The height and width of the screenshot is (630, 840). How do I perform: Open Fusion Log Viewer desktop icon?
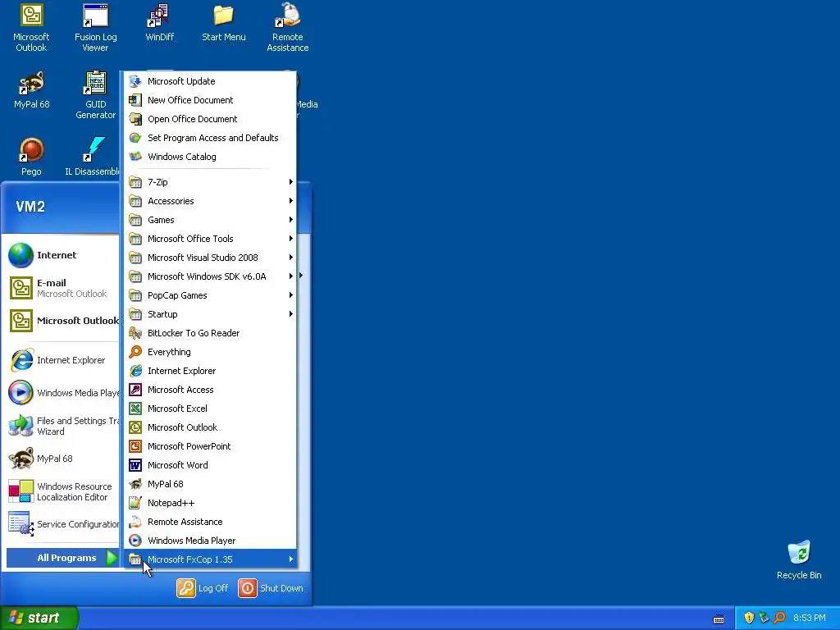[x=95, y=28]
